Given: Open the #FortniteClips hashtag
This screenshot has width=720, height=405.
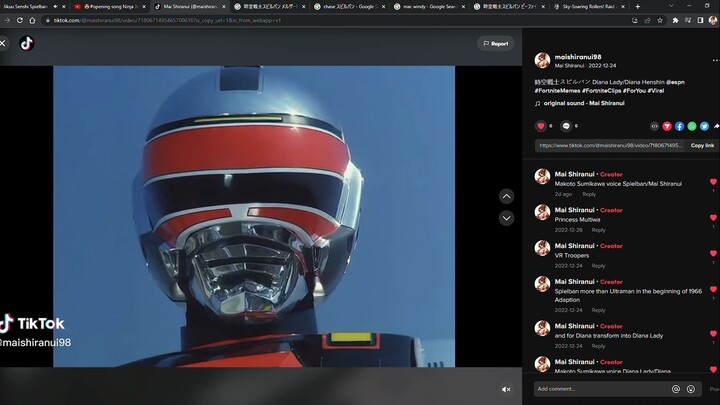Looking at the screenshot, I should 602,90.
